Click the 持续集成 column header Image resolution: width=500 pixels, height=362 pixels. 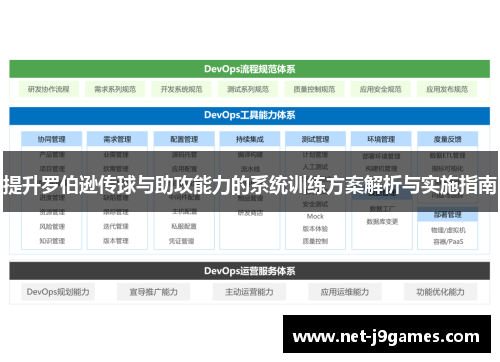(x=250, y=139)
